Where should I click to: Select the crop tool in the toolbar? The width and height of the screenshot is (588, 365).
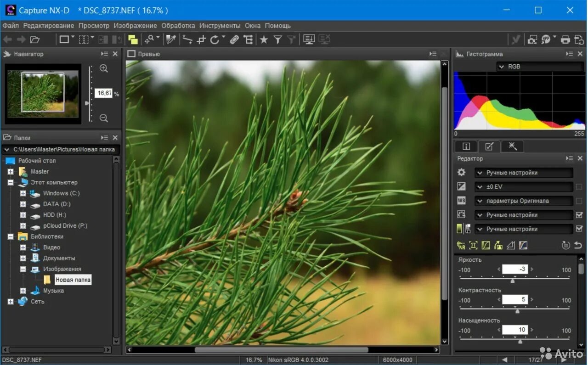pyautogui.click(x=201, y=39)
